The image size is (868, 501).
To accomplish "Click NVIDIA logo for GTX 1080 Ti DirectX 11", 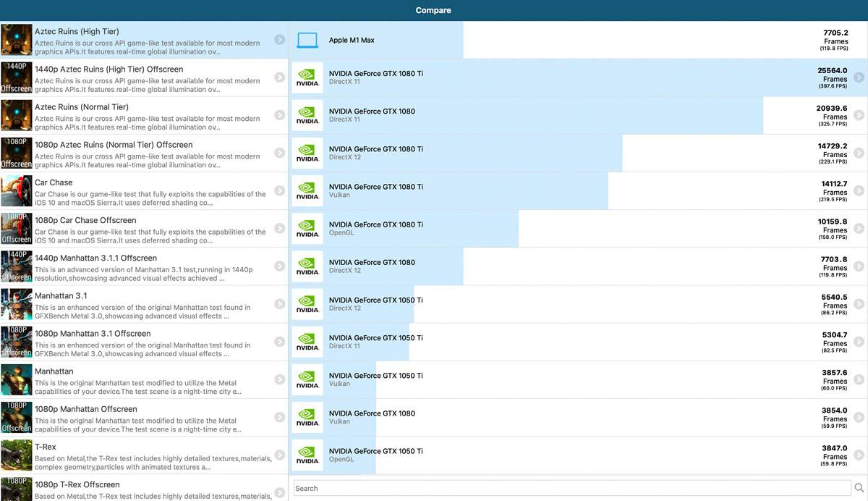I will click(307, 77).
